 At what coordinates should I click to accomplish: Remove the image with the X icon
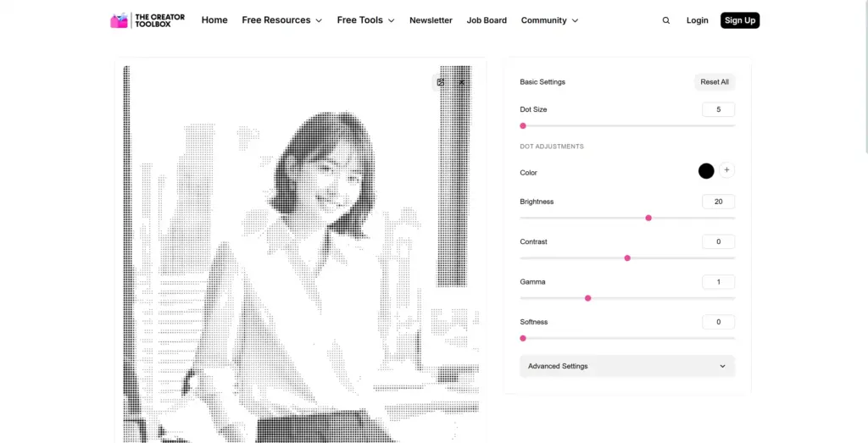[462, 82]
